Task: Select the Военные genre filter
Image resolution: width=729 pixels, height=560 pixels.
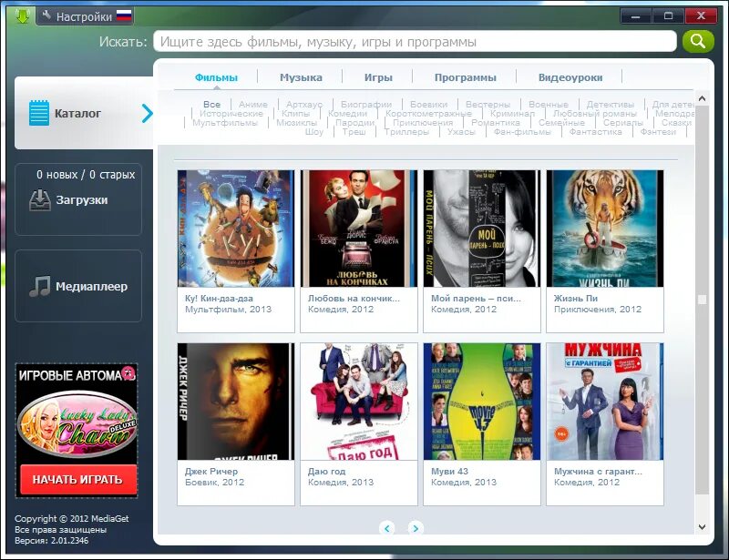Action: tap(549, 105)
